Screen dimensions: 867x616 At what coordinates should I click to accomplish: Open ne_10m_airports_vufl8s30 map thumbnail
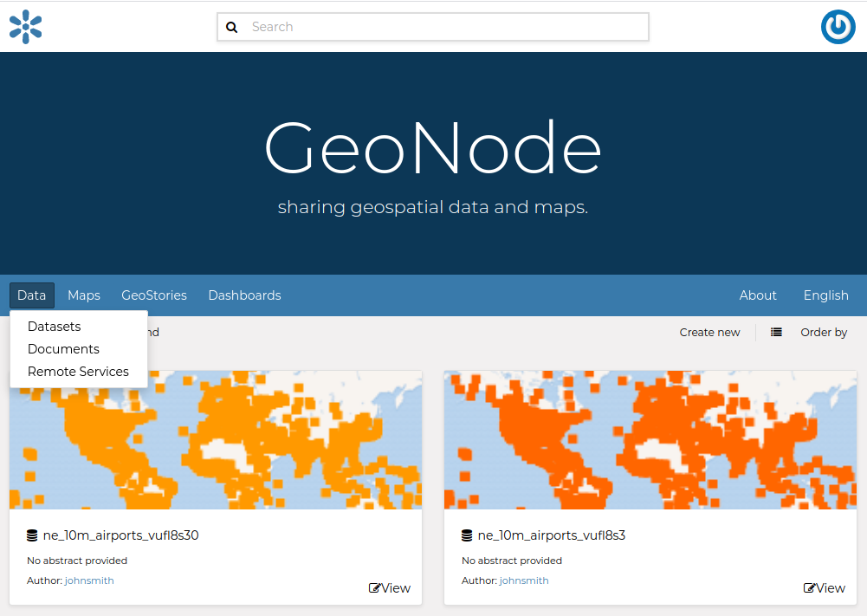(216, 440)
